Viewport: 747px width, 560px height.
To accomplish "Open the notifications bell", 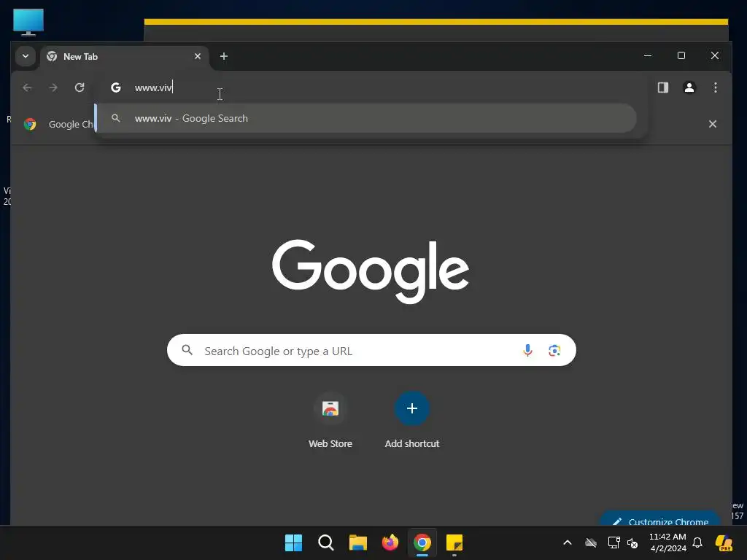I will click(697, 542).
